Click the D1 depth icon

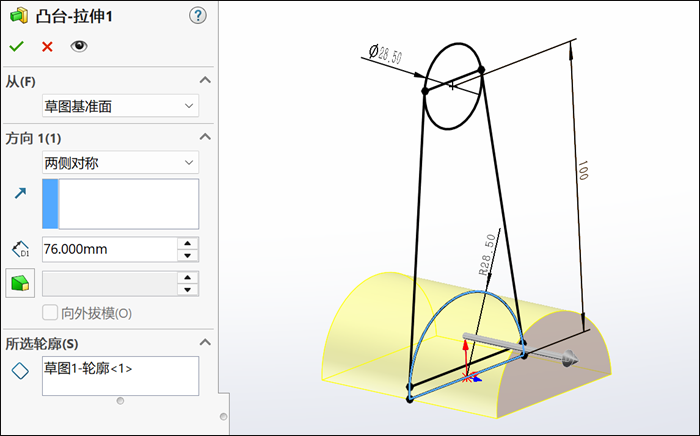pos(20,249)
